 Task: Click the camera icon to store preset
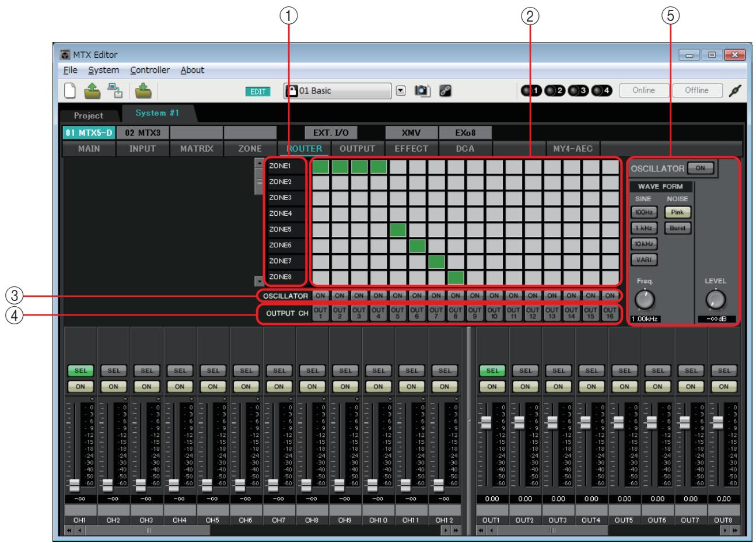pos(421,91)
